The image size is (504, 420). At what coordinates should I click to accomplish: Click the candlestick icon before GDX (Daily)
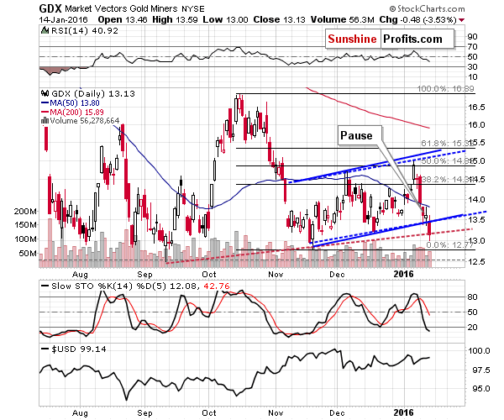pos(45,93)
